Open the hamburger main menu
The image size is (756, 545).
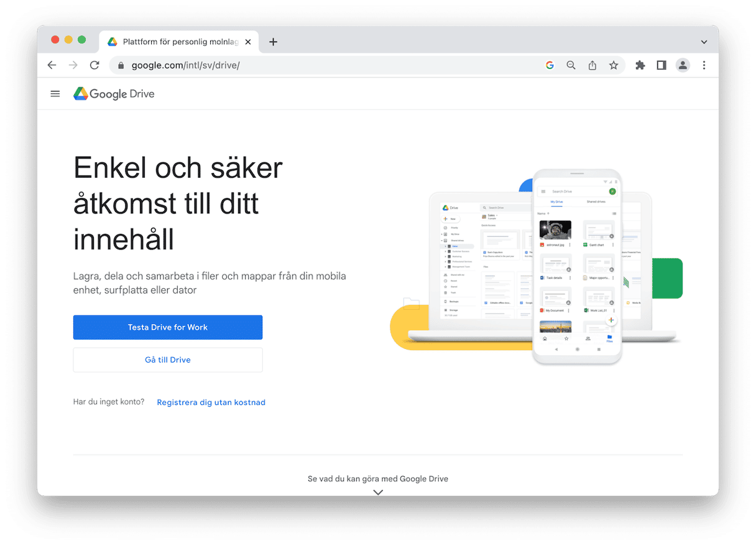(55, 94)
